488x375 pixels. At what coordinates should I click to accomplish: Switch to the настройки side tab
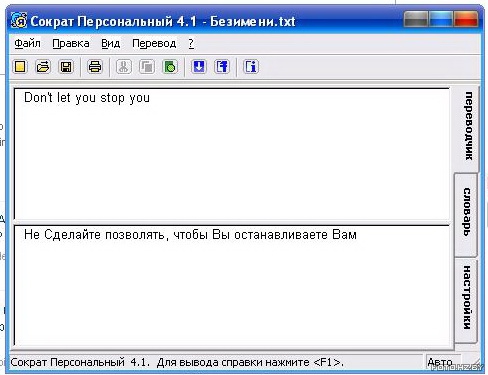[x=466, y=298]
